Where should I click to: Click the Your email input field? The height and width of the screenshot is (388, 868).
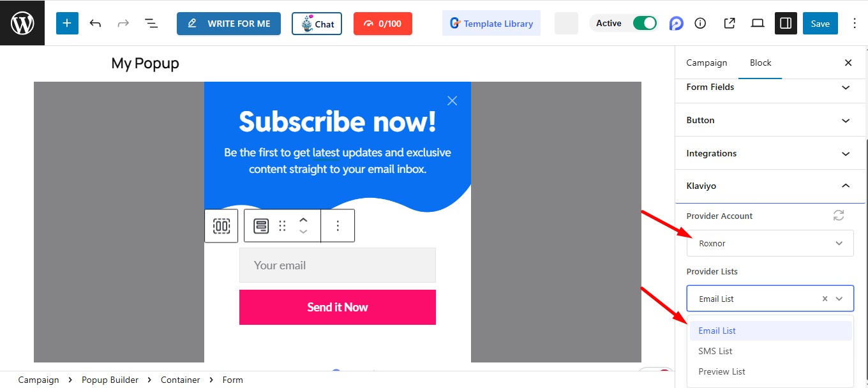[338, 265]
